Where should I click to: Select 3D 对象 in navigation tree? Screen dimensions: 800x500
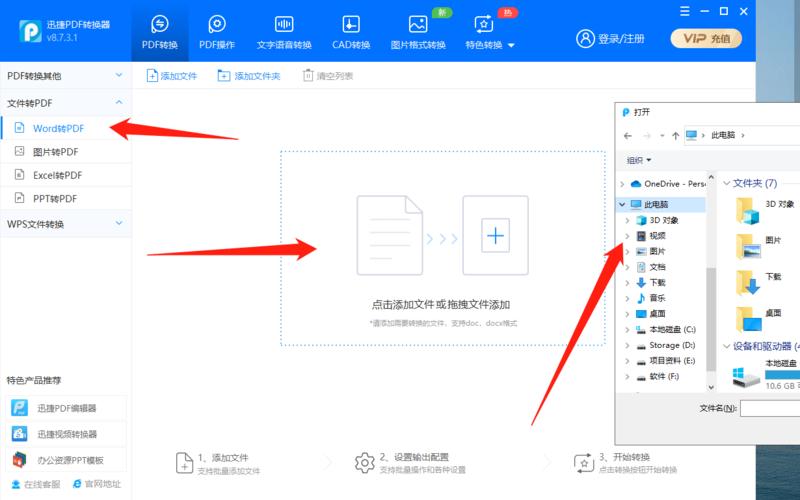point(664,220)
